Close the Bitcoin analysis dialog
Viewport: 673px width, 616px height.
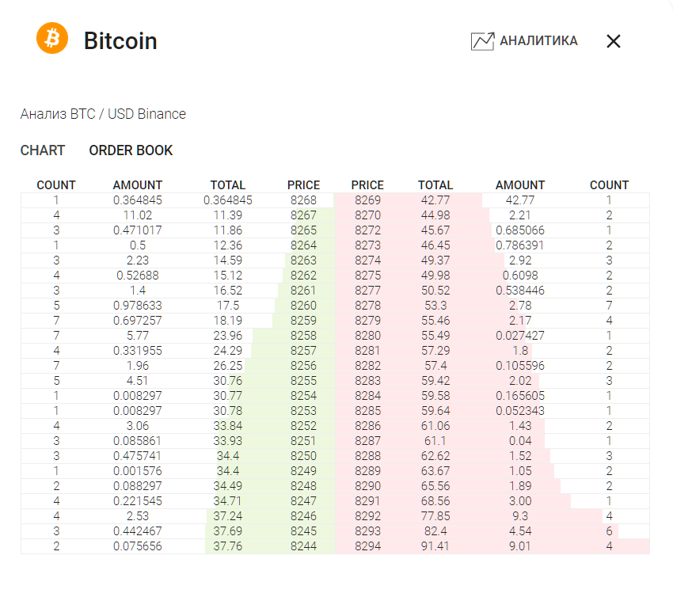pos(613,41)
